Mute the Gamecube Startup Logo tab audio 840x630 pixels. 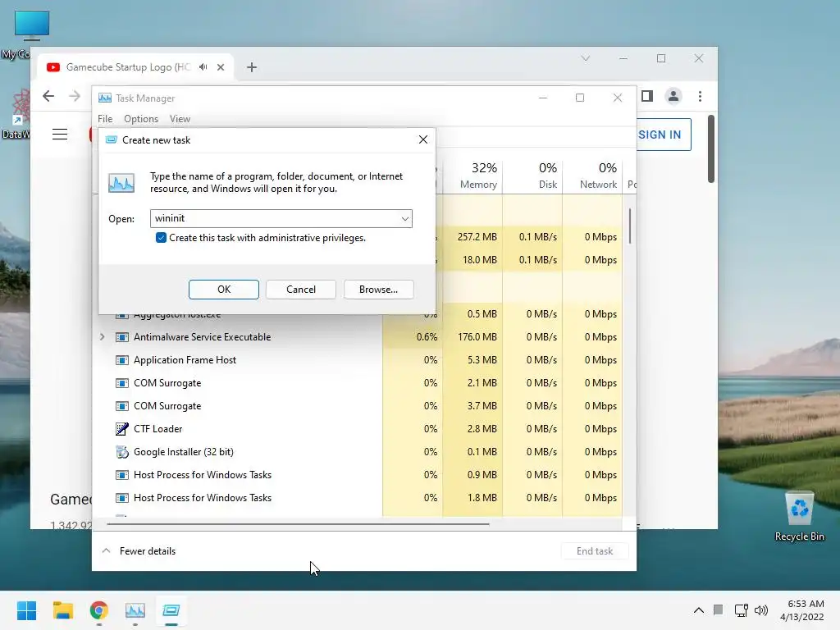[x=203, y=67]
